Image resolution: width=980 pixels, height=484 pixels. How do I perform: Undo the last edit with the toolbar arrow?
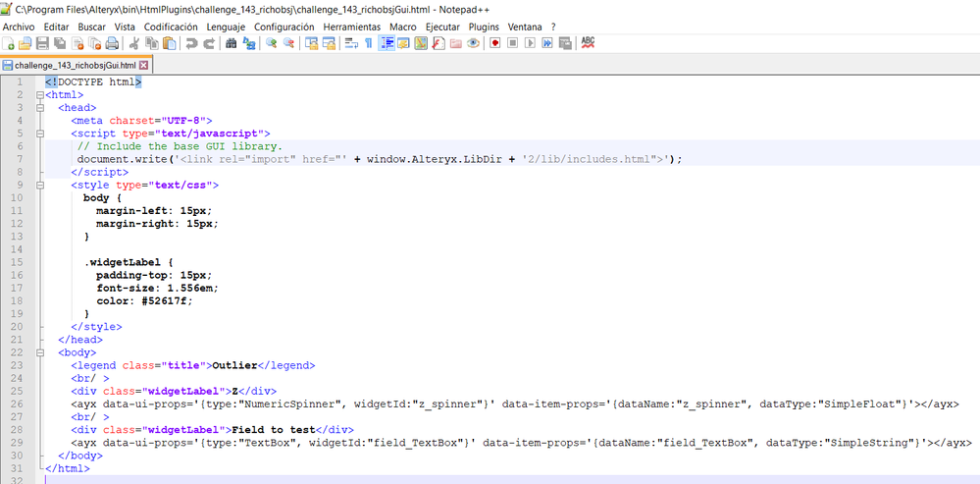tap(191, 43)
